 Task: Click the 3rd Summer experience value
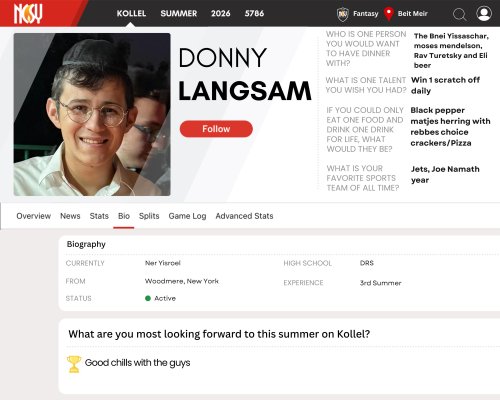click(380, 283)
